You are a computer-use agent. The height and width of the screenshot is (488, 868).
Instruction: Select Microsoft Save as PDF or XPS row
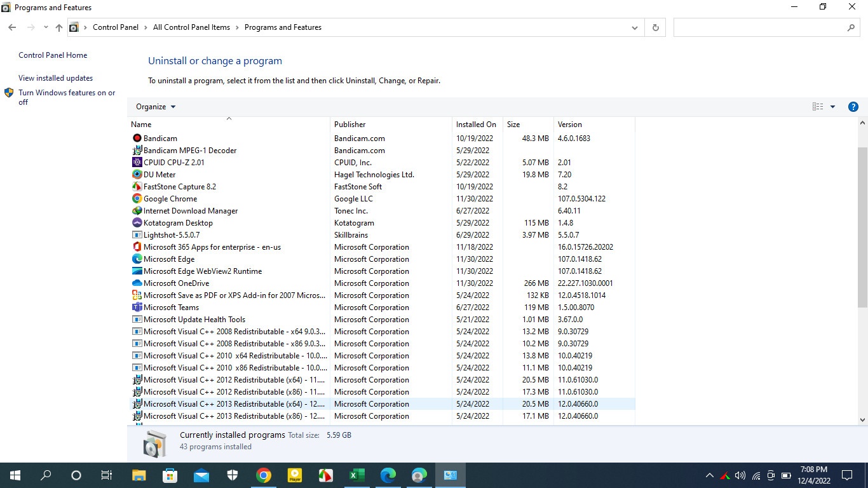point(382,295)
